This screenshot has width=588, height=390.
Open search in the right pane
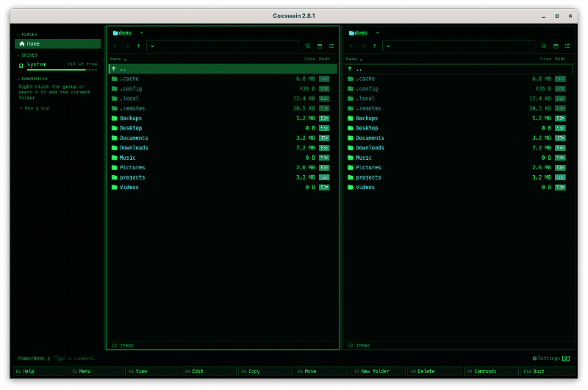(x=544, y=46)
